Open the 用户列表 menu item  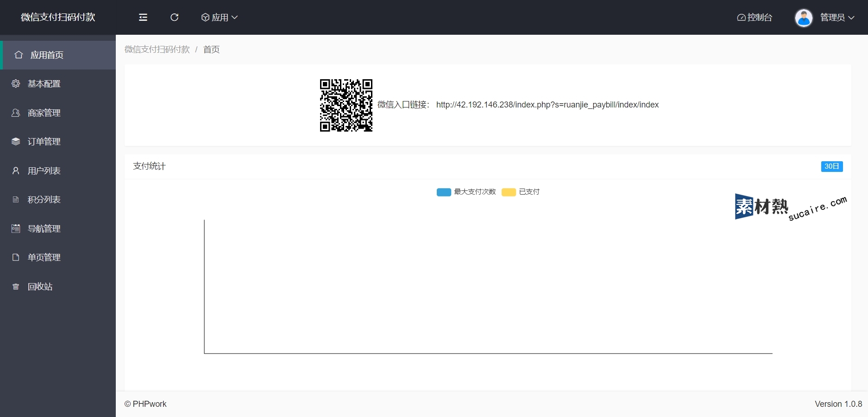tap(58, 171)
